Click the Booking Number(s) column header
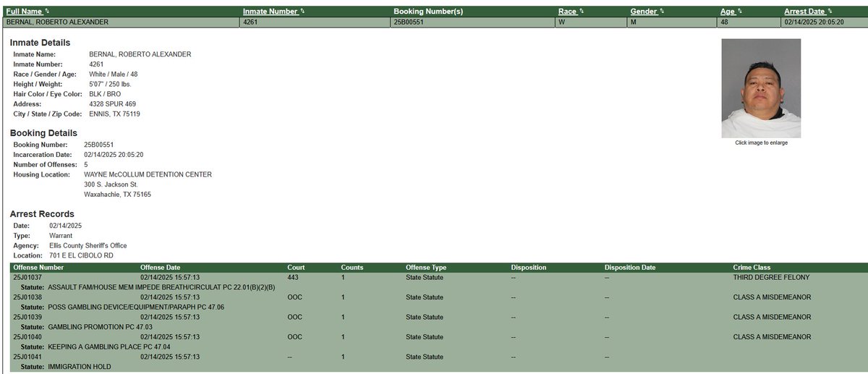Viewport: 868px width, 374px height. click(x=428, y=12)
